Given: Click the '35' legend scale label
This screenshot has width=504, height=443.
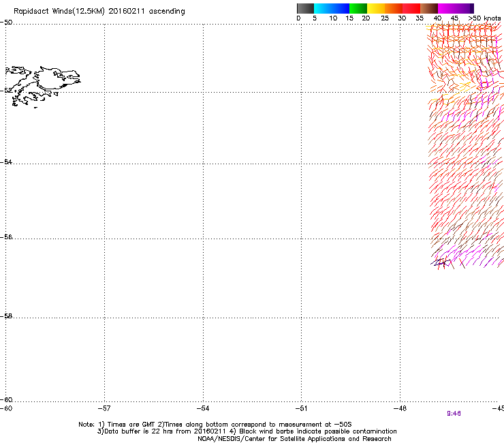Looking at the screenshot, I should (x=420, y=18).
